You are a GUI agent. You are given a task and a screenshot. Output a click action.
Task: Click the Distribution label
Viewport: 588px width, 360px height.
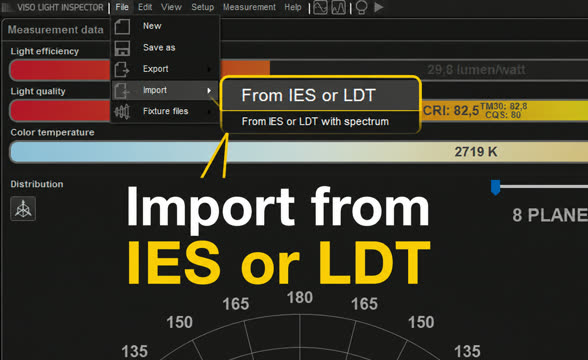37,184
